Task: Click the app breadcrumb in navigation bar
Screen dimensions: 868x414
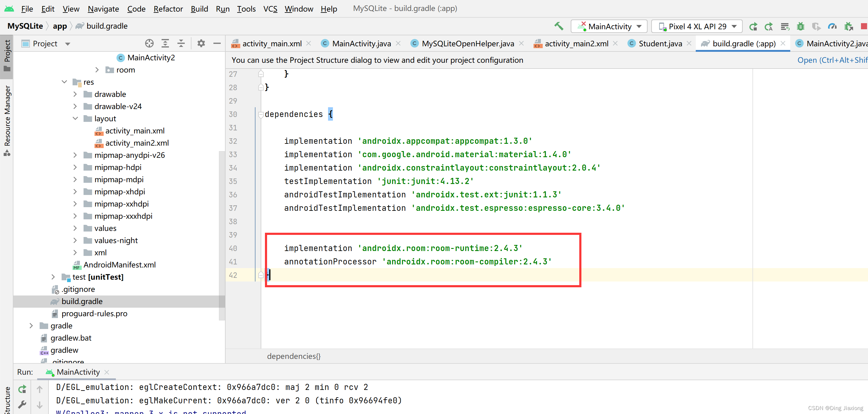Action: (x=60, y=26)
